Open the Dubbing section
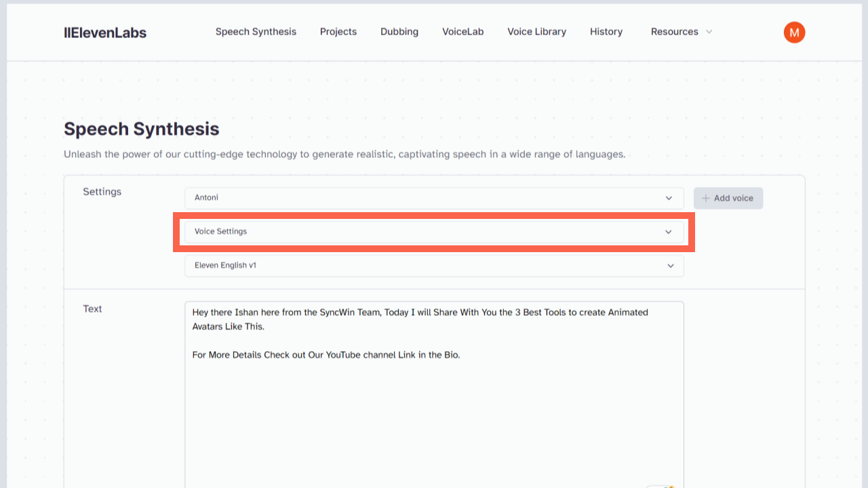 (x=399, y=32)
